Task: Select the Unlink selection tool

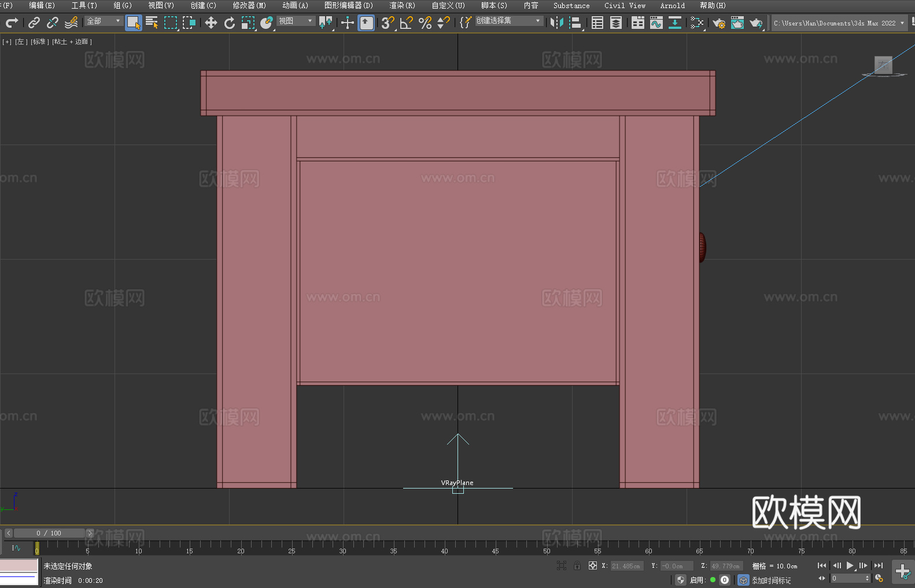Action: coord(53,23)
